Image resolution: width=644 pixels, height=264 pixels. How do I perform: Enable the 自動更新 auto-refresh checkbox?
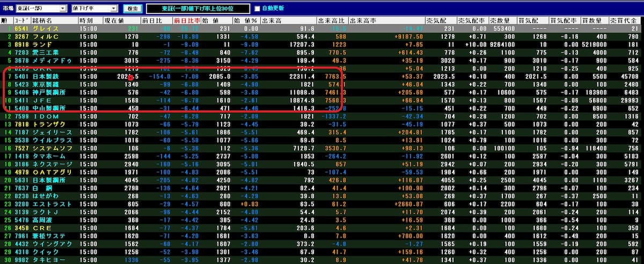coord(257,9)
